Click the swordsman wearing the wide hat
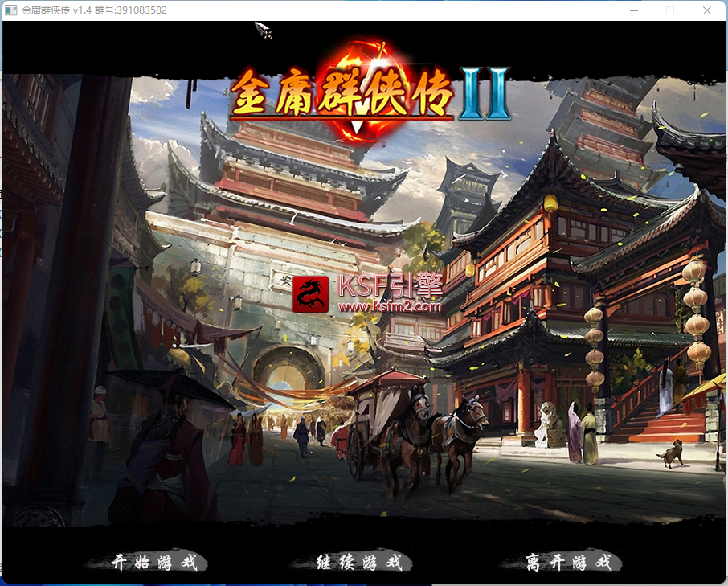This screenshot has height=586, width=728. (169, 450)
